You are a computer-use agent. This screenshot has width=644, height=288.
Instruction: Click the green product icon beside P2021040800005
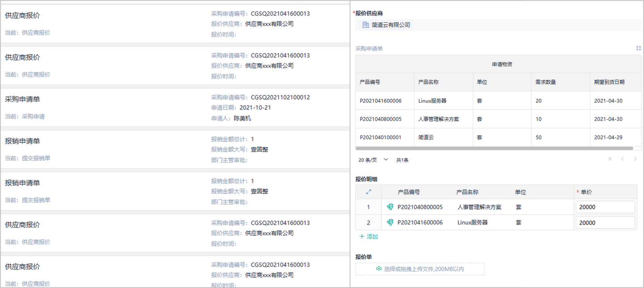pyautogui.click(x=390, y=207)
